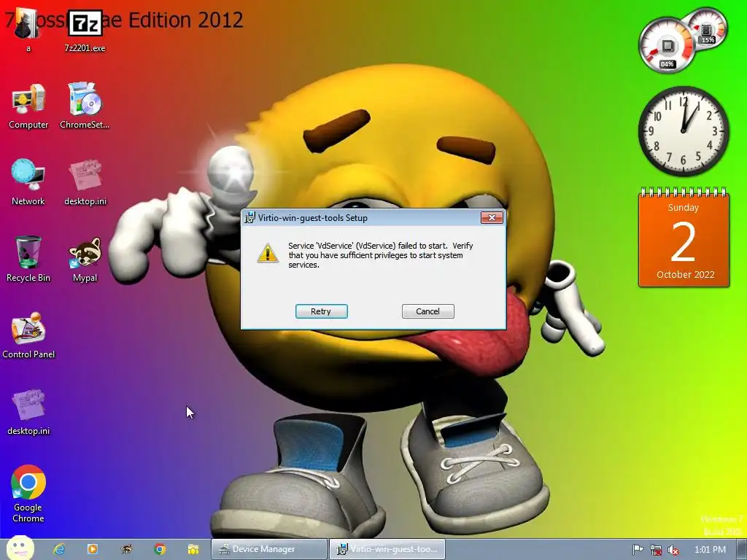
Task: Open the muted volume tray icon
Action: [673, 550]
